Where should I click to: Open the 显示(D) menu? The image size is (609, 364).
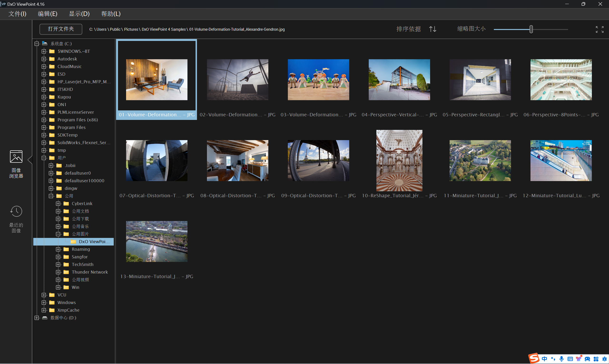point(79,14)
